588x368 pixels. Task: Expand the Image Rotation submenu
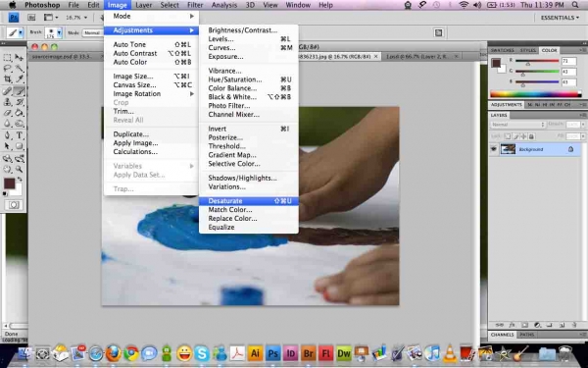pyautogui.click(x=152, y=94)
